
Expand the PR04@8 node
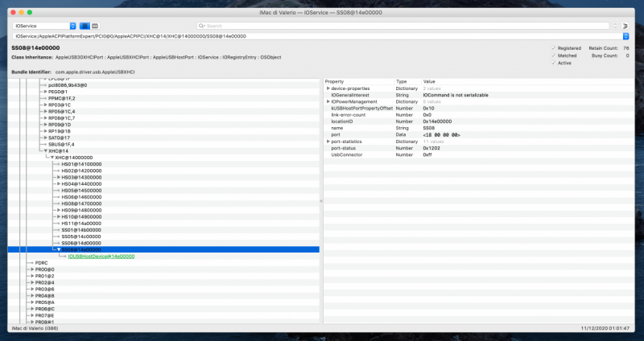[32, 295]
